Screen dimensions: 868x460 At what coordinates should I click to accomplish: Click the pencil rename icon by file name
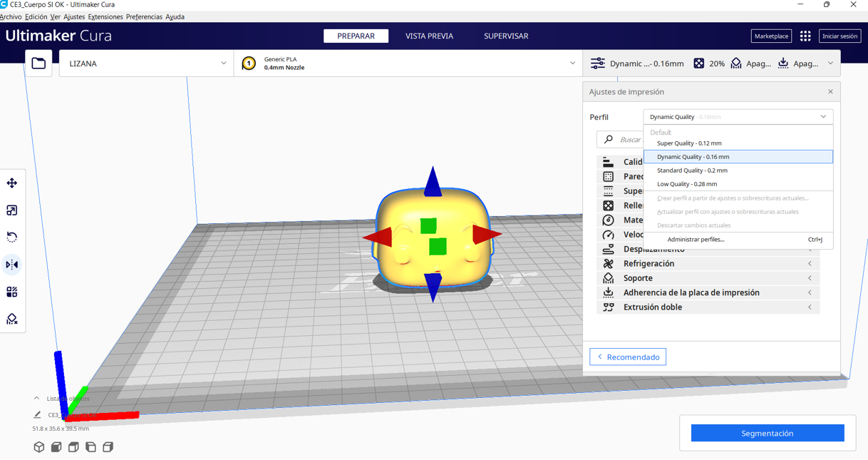click(37, 414)
